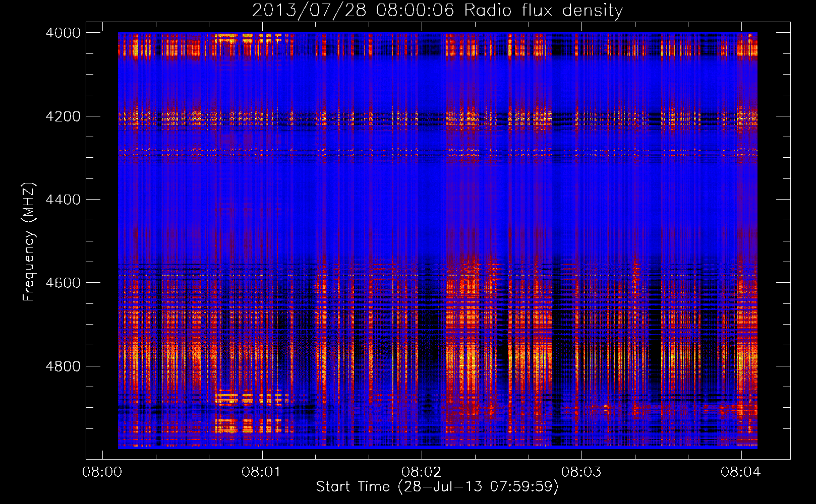
Task: Click the 4600 frequency axis label
Action: (63, 283)
